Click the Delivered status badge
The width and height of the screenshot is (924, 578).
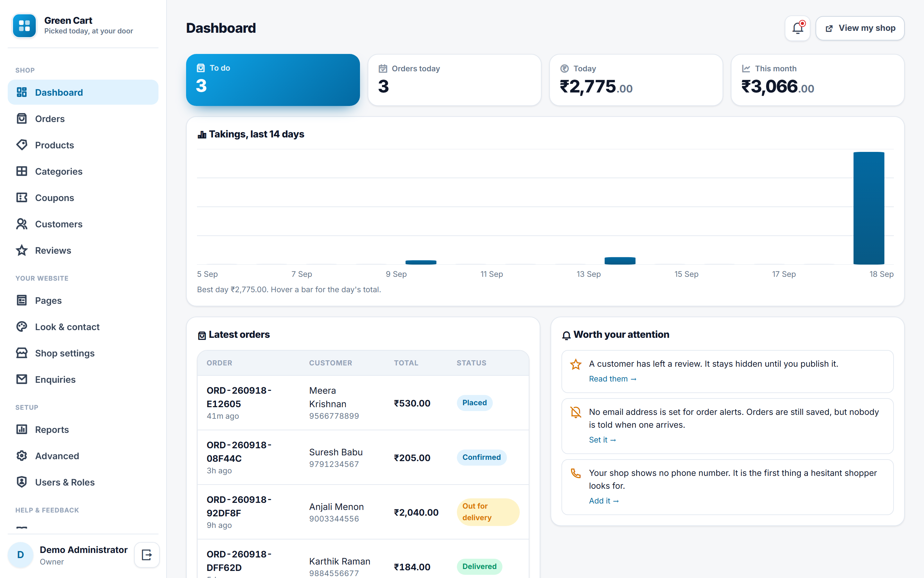[479, 566]
